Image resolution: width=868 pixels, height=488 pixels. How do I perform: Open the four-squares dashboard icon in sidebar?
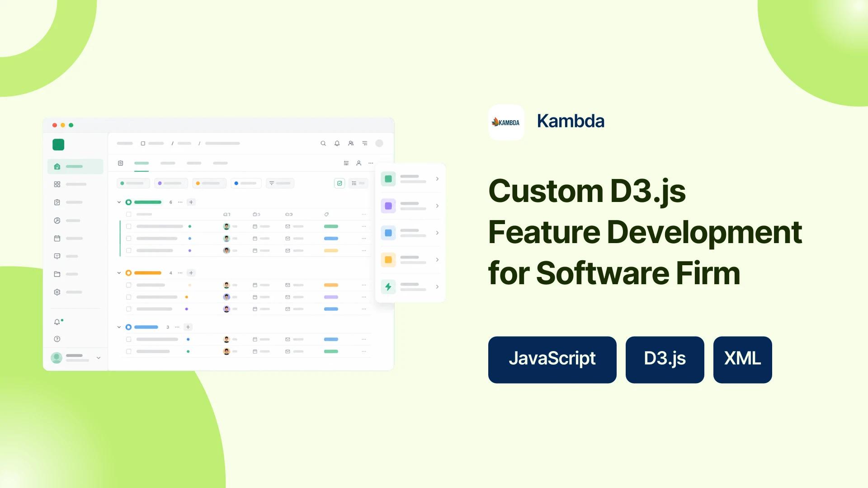pyautogui.click(x=57, y=184)
